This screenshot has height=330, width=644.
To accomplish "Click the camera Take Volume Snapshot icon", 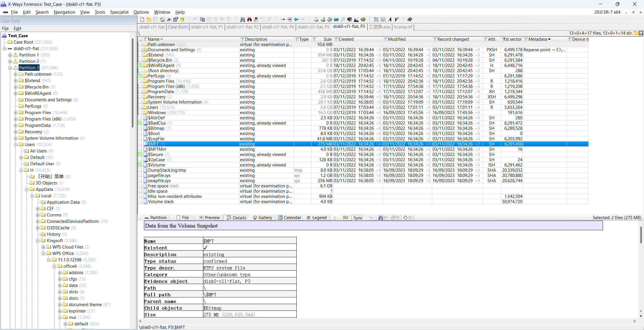I will [350, 19].
